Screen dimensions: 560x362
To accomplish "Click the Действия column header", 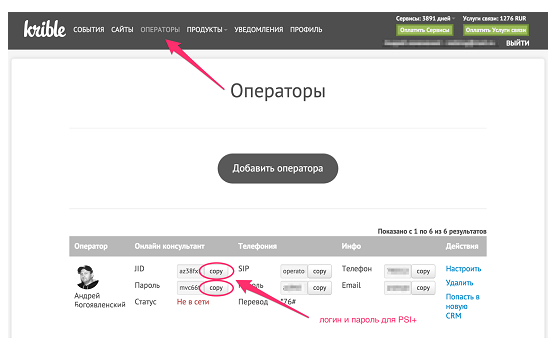I will pyautogui.click(x=462, y=246).
